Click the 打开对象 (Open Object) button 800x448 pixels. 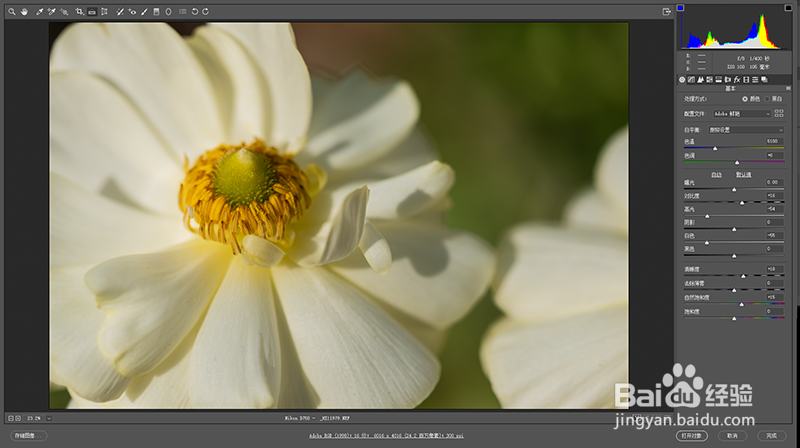692,436
